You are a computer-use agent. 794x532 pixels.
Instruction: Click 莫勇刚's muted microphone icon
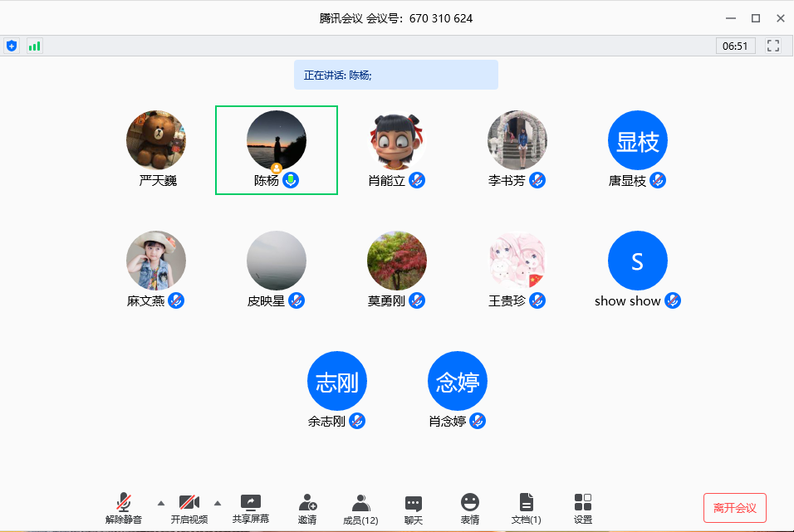[x=417, y=300]
